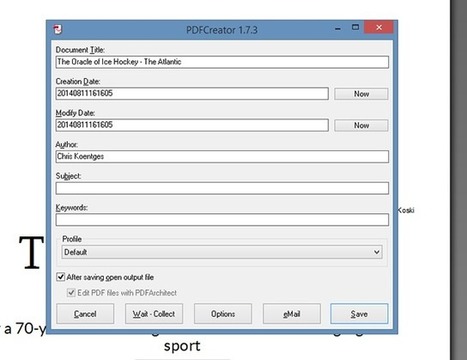Click the Author field with Chris Koentges

tap(222, 156)
